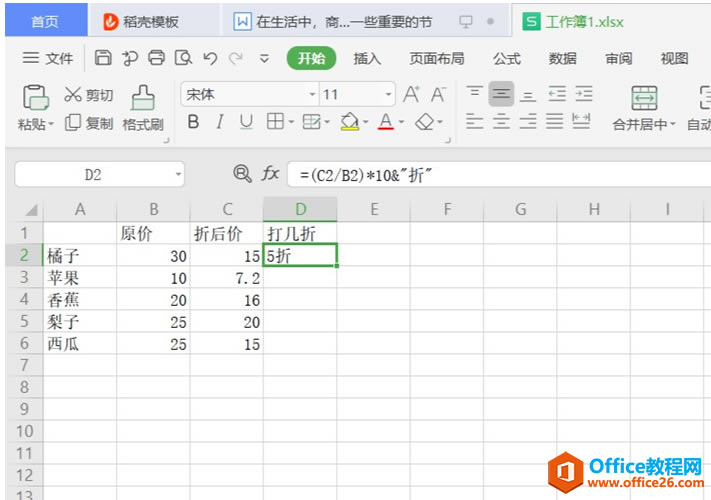Viewport: 711px width, 500px height.
Task: Open the 首页 tab
Action: (46, 20)
